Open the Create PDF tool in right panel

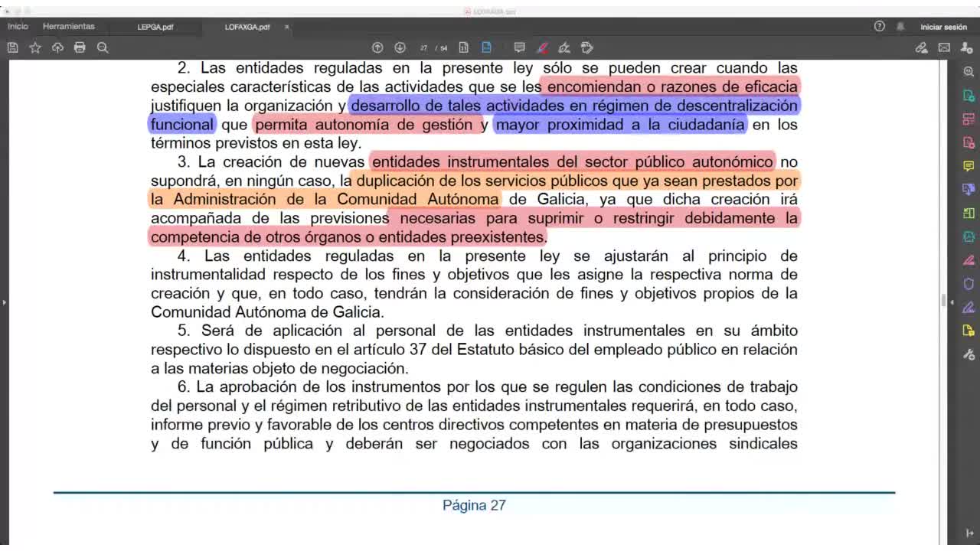pos(969,96)
